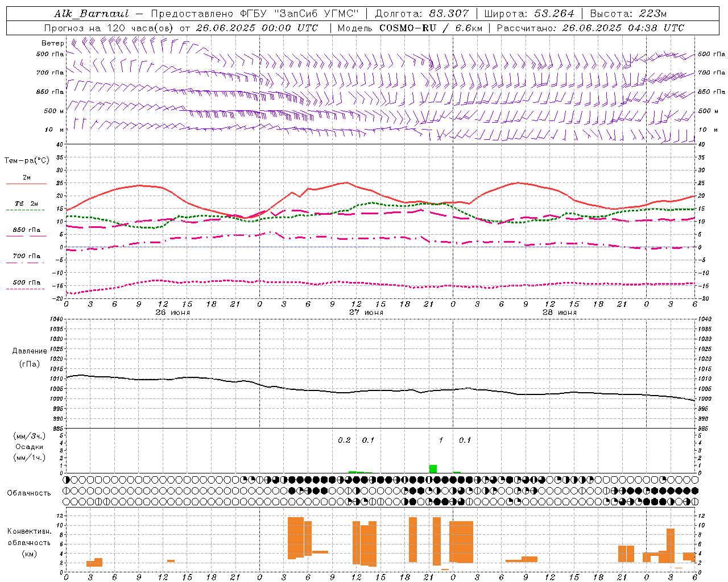The height and width of the screenshot is (582, 728).
Task: Click the Тем-ра(°C) temperature panel label
Action: 27,161
